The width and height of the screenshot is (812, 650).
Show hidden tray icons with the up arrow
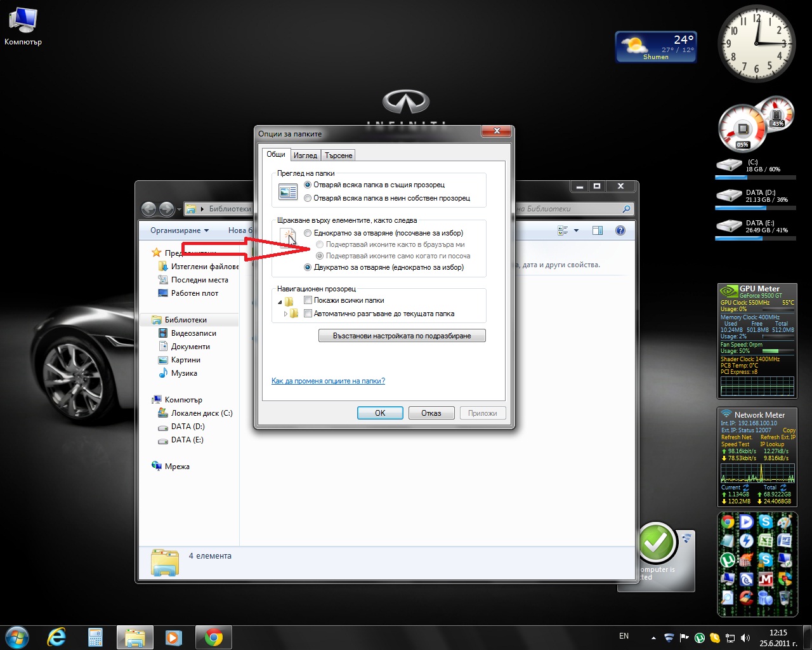(x=653, y=638)
